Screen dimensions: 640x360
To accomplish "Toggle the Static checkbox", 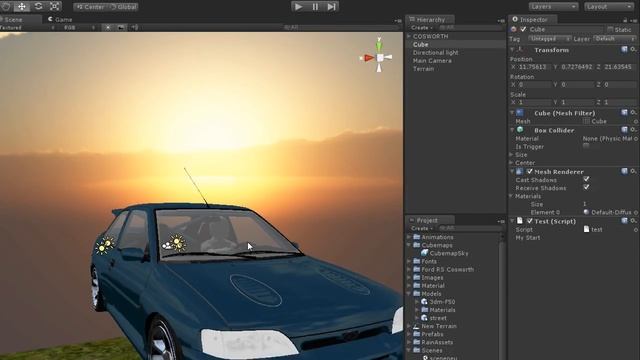I will point(610,29).
